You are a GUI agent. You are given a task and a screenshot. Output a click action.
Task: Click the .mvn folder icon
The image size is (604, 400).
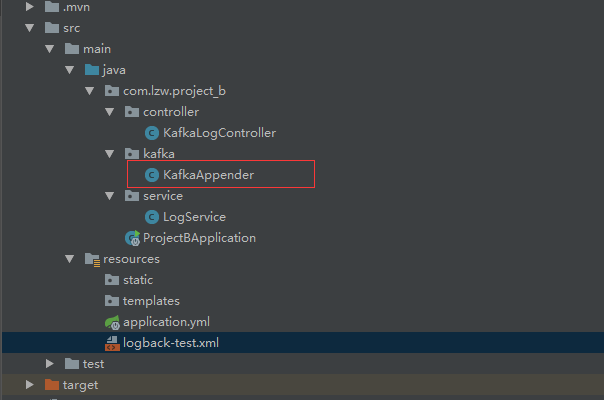(x=52, y=7)
